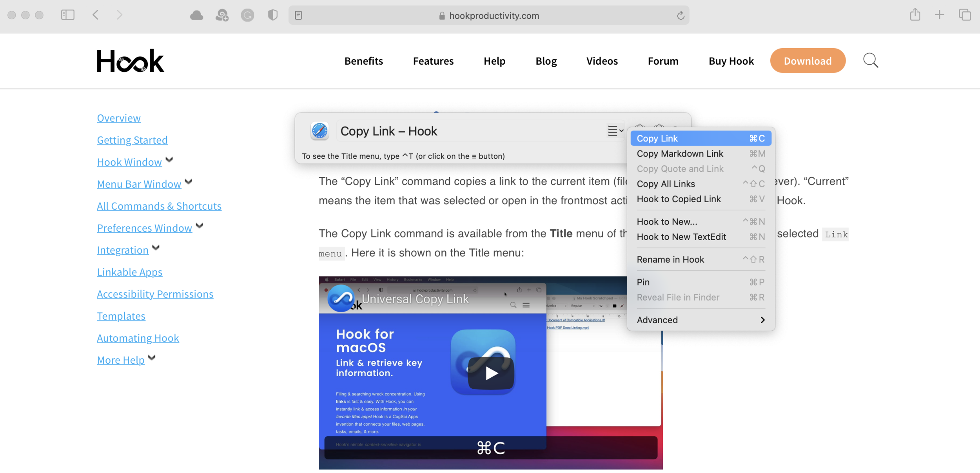Viewport: 980px width, 473px height.
Task: Open the Help nav item
Action: click(494, 61)
